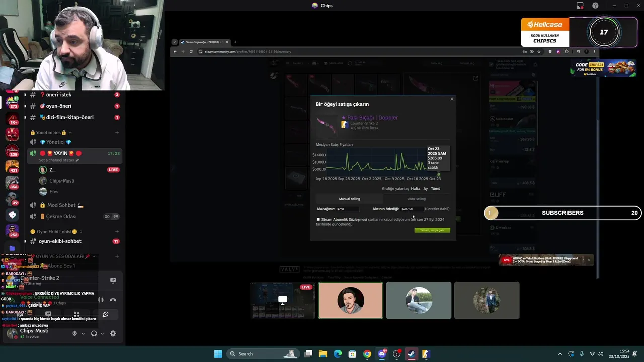Viewport: 644px width, 362px height.
Task: Open File Explorer from the taskbar
Action: [x=323, y=354]
